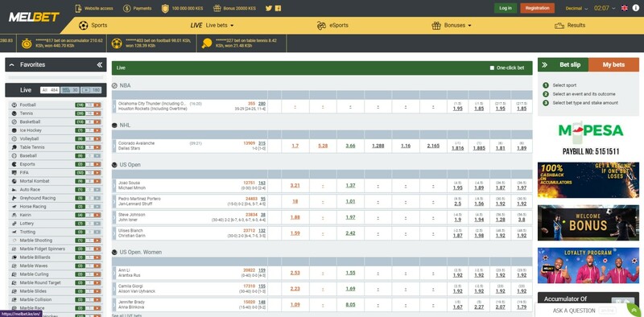
Task: Expand the Colorado Avalanche match row arrow
Action: pos(114,146)
